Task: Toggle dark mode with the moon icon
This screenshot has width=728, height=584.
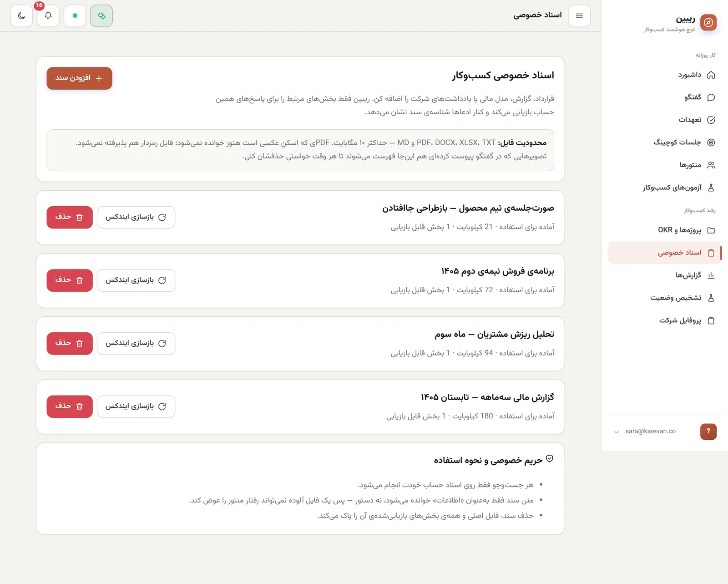Action: point(21,16)
